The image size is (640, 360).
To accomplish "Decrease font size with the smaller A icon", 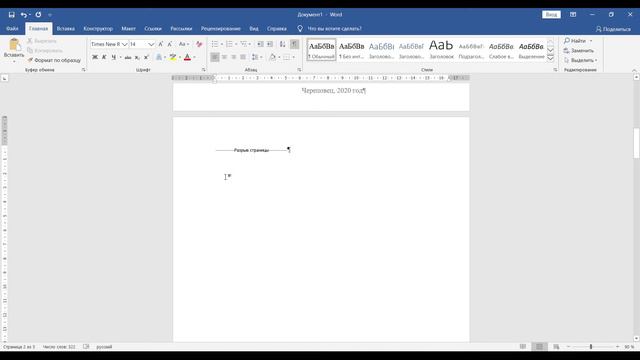I will point(170,44).
